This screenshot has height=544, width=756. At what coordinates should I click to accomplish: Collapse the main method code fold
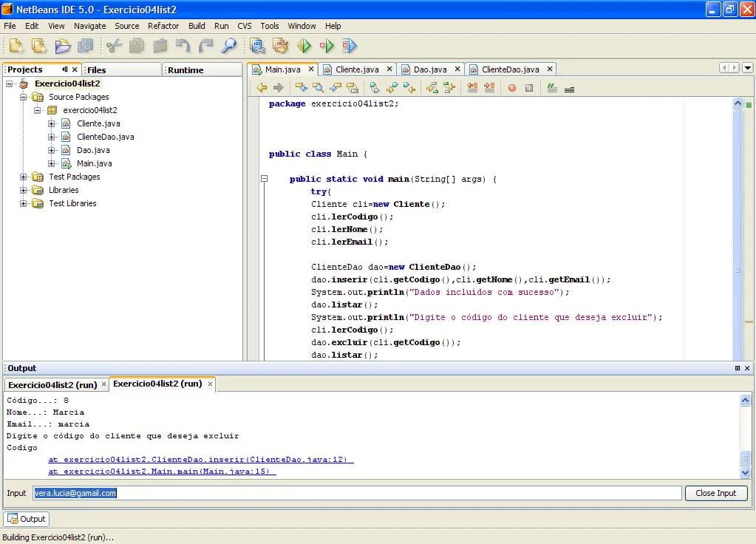tap(264, 179)
